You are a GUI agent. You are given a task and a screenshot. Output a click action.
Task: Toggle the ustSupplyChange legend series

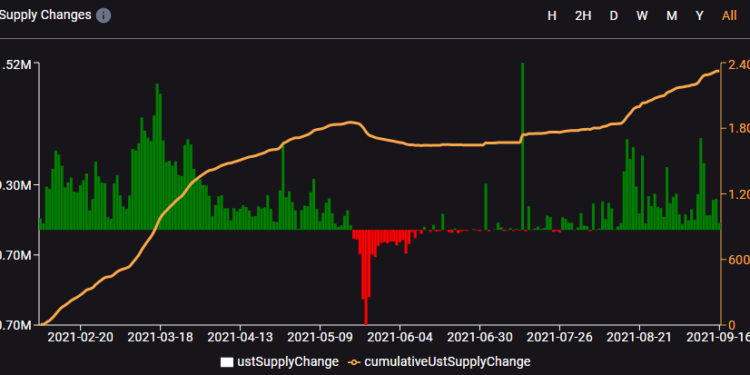(279, 361)
